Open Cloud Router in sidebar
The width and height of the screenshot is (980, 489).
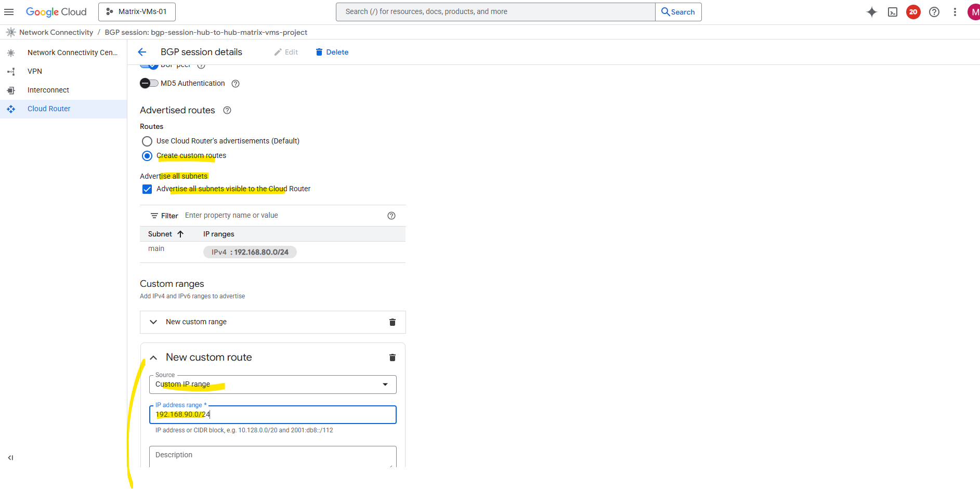[x=63, y=109]
